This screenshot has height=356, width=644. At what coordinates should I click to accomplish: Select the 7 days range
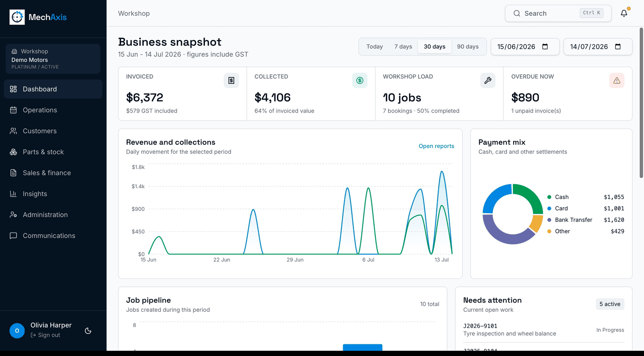(x=403, y=47)
